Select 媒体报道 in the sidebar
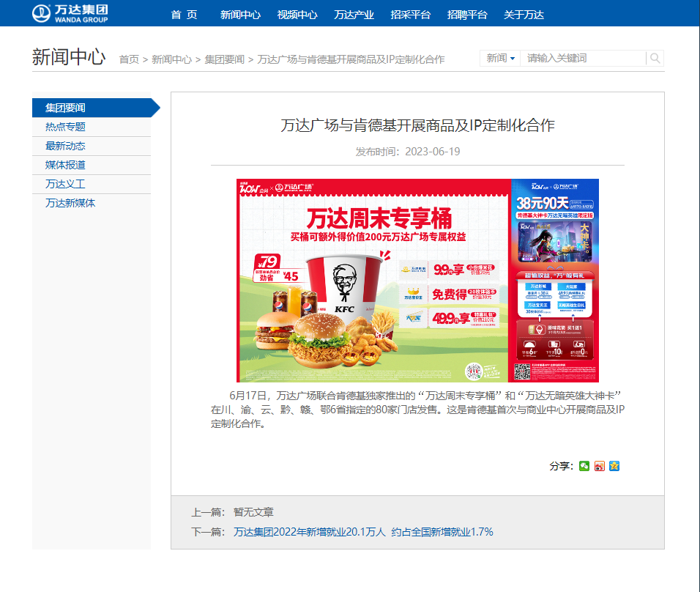 click(92, 166)
